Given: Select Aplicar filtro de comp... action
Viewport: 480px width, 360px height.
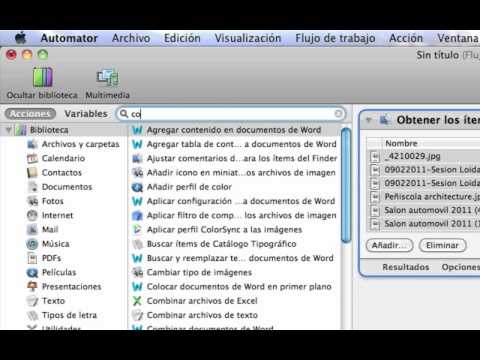Looking at the screenshot, I should (236, 215).
